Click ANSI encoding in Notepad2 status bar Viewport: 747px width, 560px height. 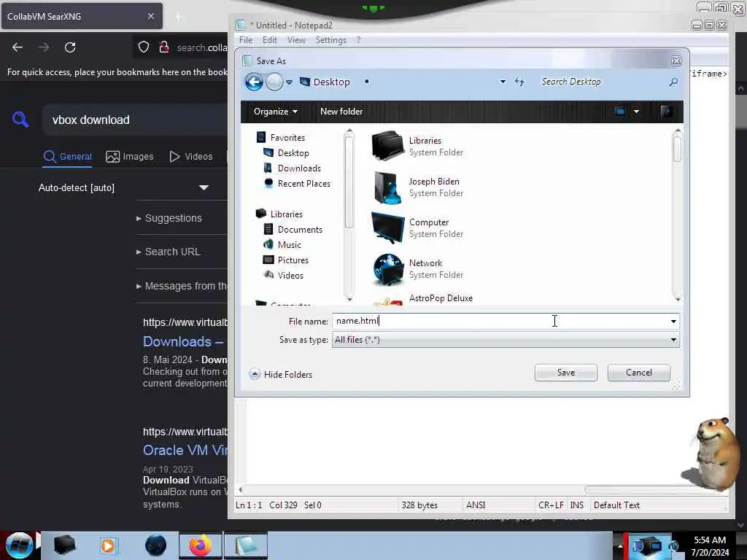(x=476, y=505)
